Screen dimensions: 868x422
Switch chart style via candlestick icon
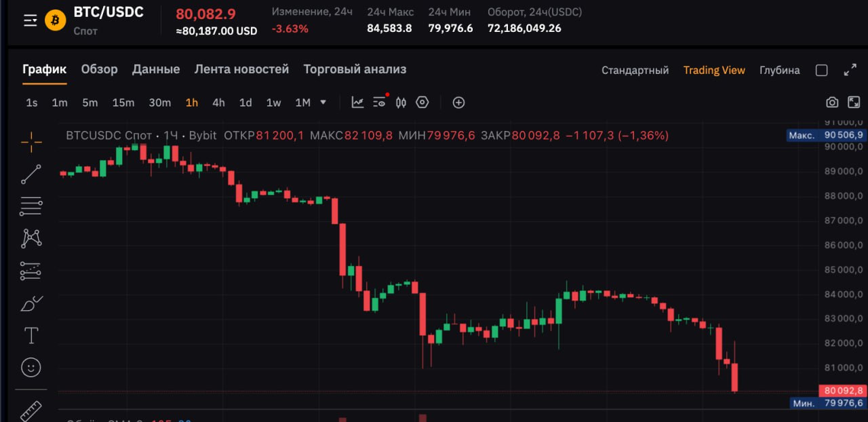[400, 102]
